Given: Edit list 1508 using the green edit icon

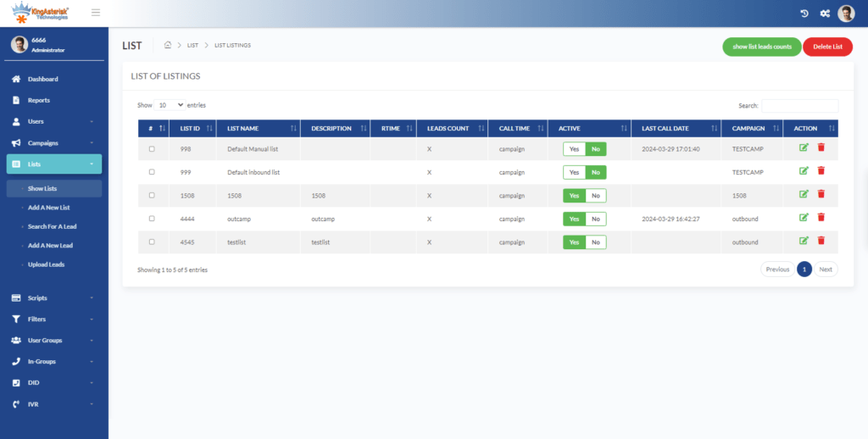Looking at the screenshot, I should point(804,194).
